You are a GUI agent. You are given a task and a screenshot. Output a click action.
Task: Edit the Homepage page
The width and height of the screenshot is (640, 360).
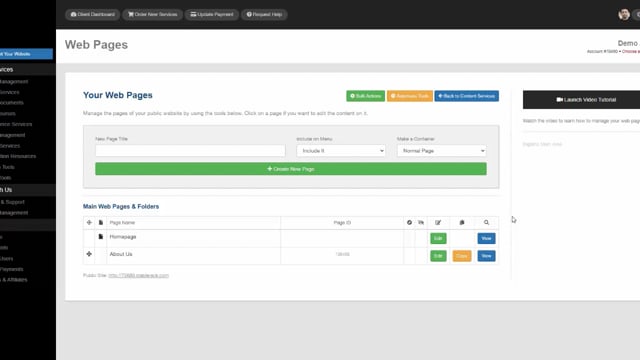(x=438, y=238)
